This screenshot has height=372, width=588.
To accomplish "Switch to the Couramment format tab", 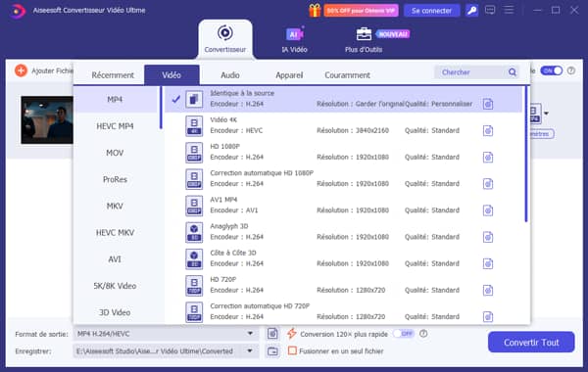I will [347, 75].
